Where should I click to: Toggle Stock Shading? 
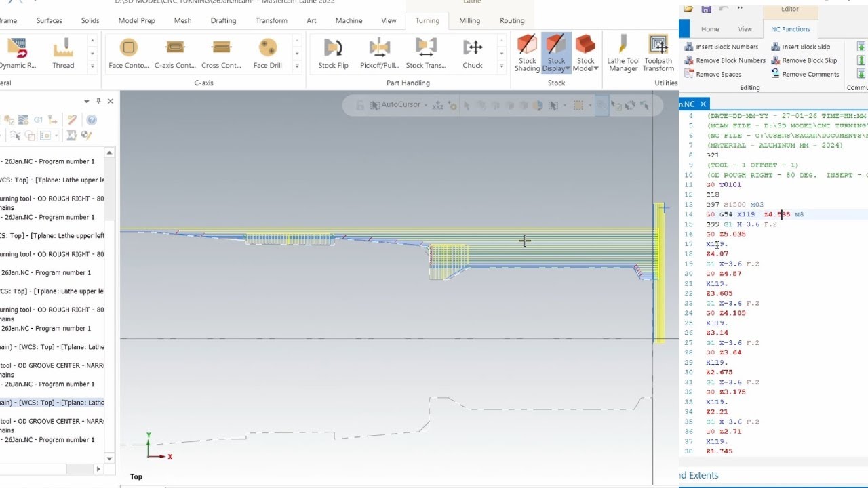527,54
